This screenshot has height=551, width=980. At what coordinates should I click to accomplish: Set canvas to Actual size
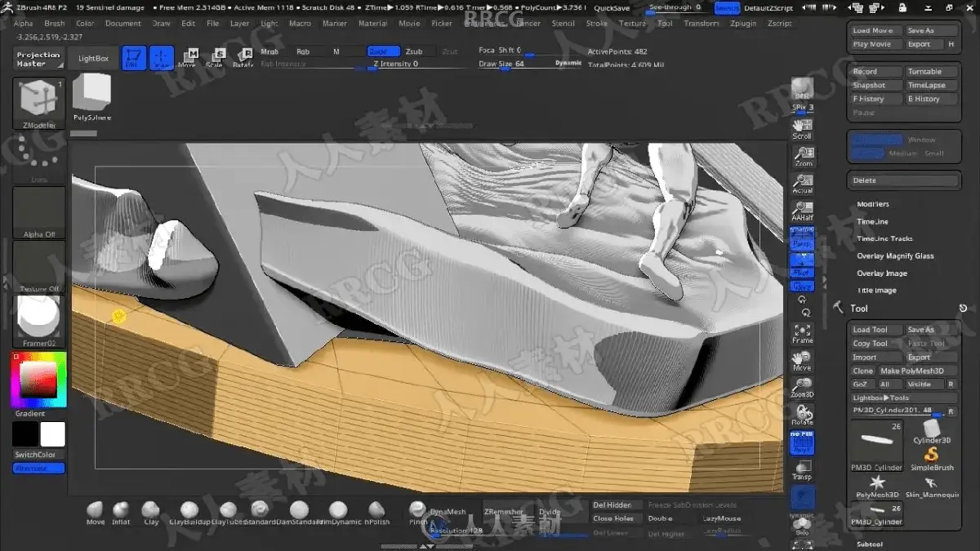802,183
